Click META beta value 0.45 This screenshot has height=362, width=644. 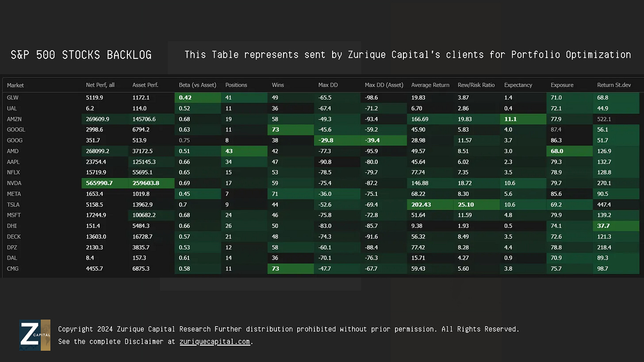pyautogui.click(x=184, y=194)
